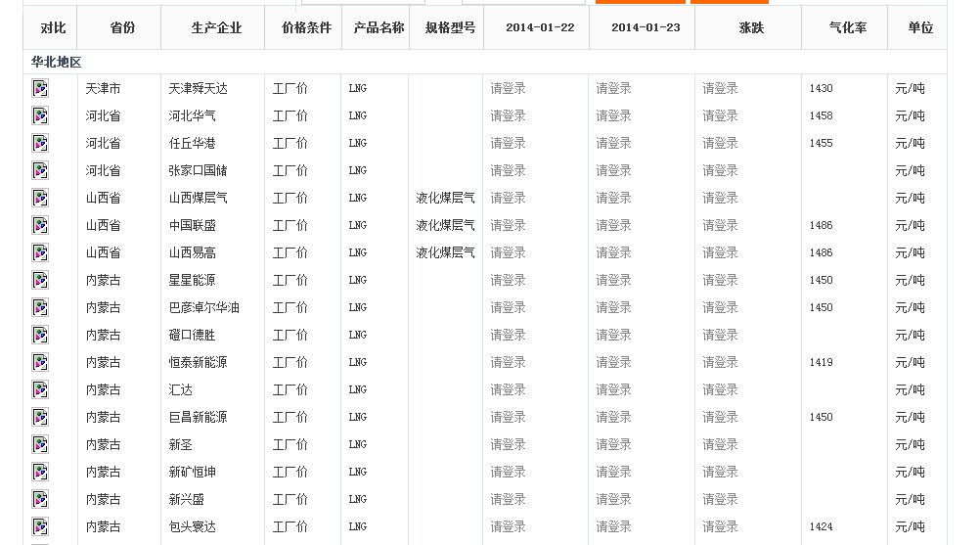Click the compare icon for 星星能源
This screenshot has width=980, height=545.
pos(40,280)
